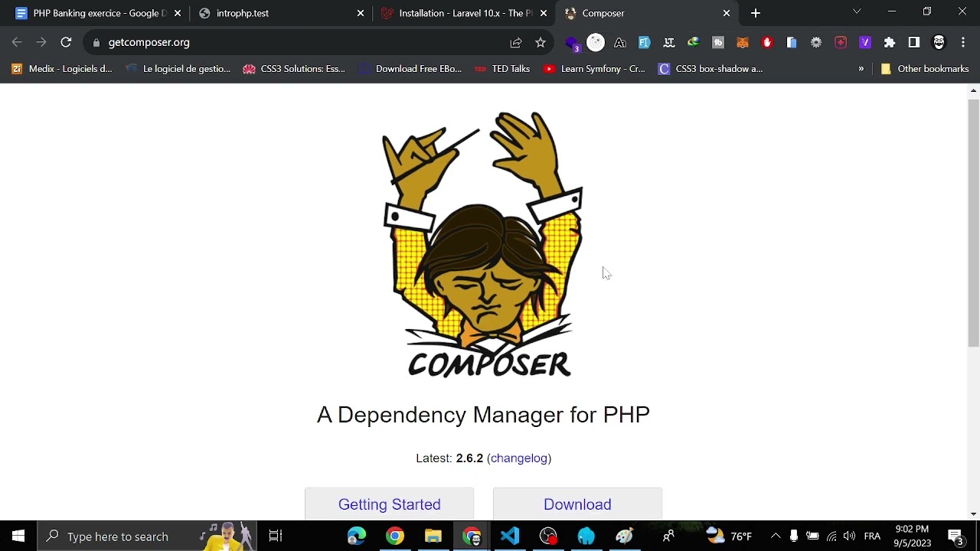
Task: Open the Other bookmarks folder
Action: click(925, 69)
